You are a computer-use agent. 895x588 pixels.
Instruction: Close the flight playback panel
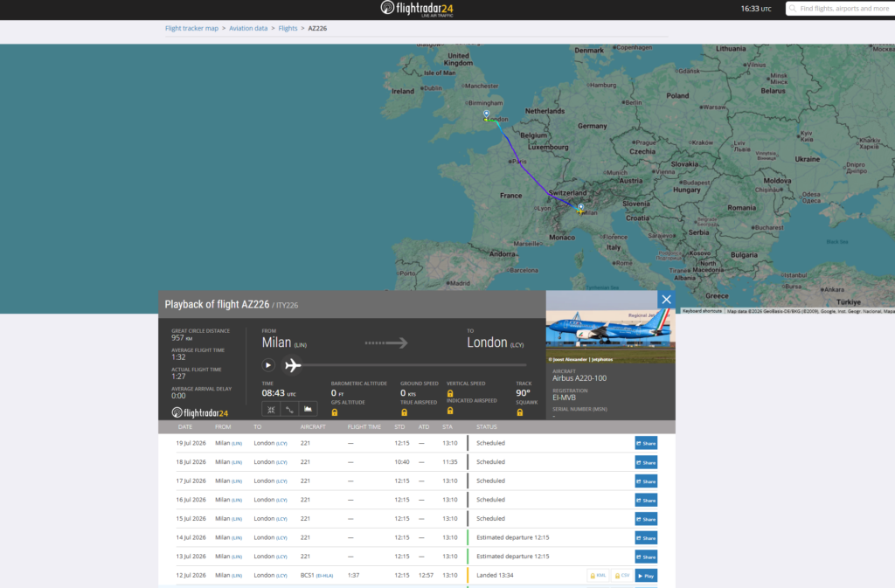(666, 300)
